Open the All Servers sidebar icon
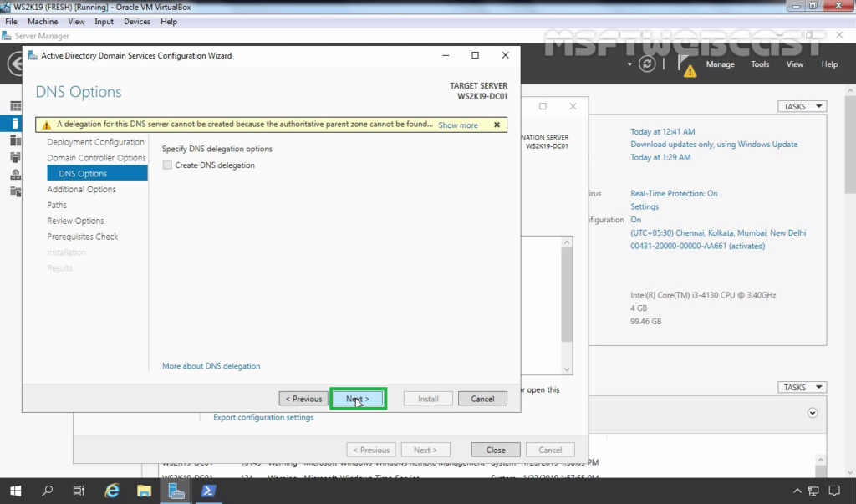This screenshot has height=504, width=856. click(15, 141)
